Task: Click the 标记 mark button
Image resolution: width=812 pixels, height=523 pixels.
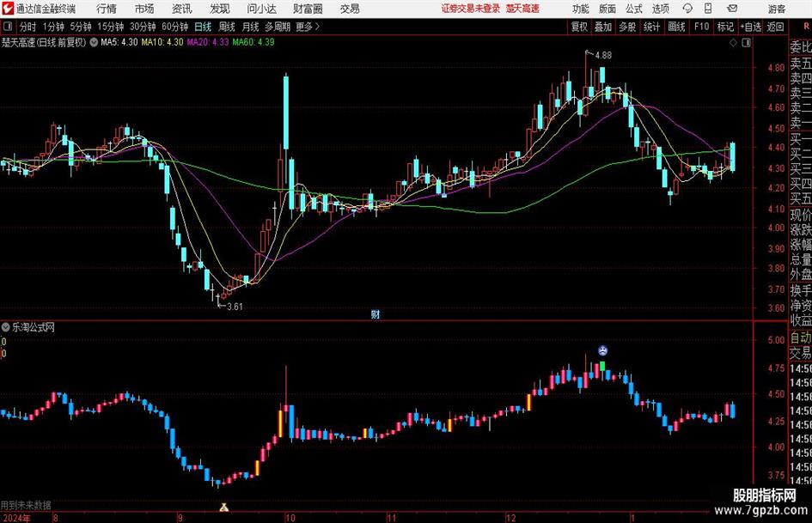Action: [725, 27]
